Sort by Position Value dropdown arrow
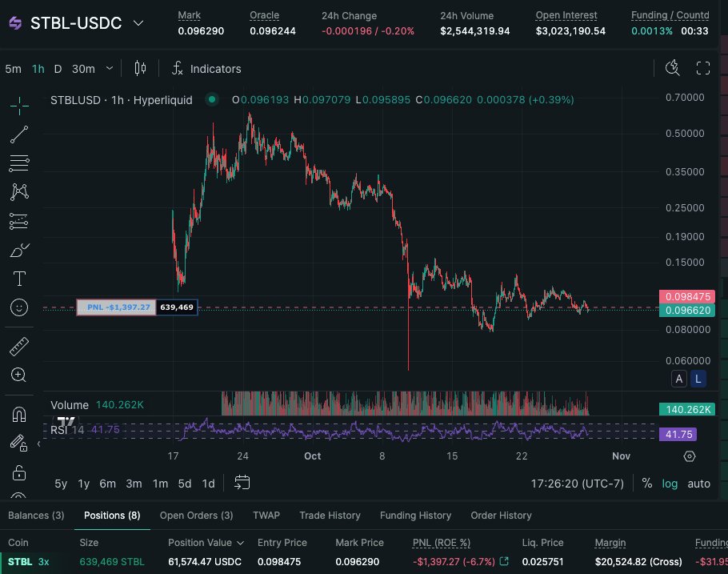Viewport: 728px width, 574px height. (241, 543)
